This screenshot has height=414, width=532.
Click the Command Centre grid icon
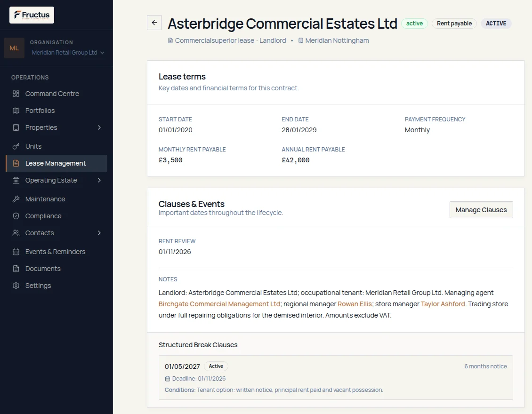pyautogui.click(x=16, y=94)
